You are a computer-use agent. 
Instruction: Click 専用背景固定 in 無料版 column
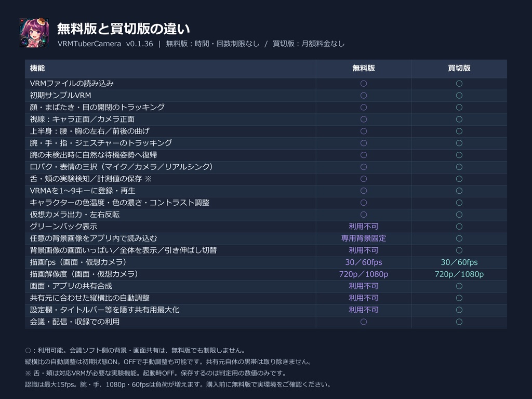pyautogui.click(x=363, y=238)
